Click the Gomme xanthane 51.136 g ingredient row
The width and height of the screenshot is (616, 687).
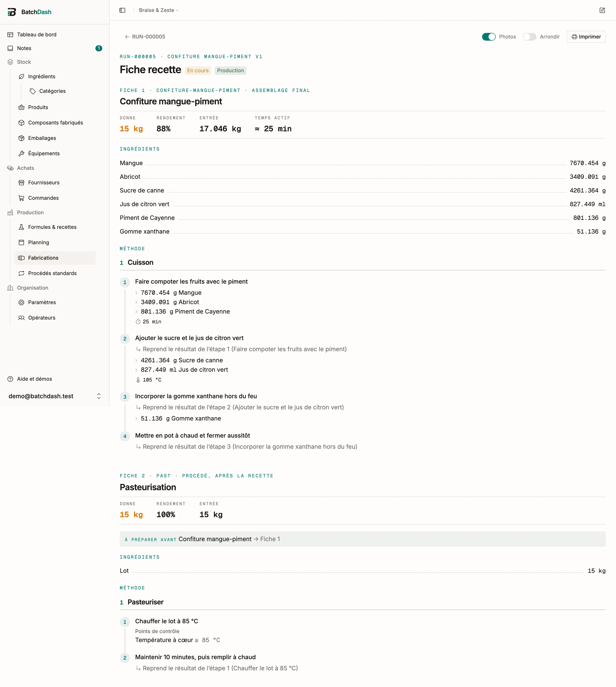point(363,231)
